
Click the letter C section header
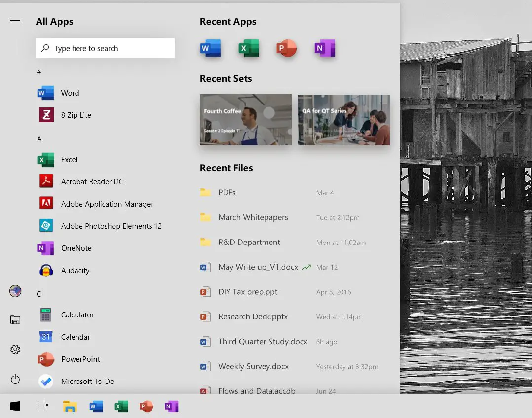click(39, 294)
